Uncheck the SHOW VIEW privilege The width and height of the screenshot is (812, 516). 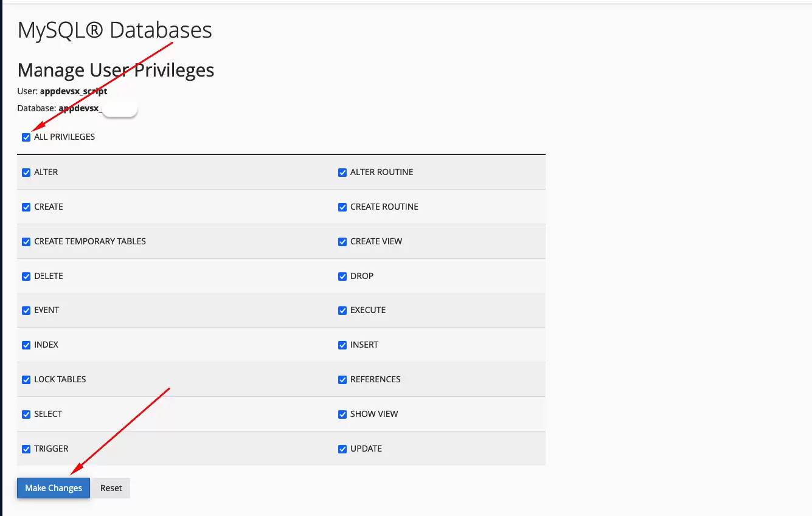(342, 414)
